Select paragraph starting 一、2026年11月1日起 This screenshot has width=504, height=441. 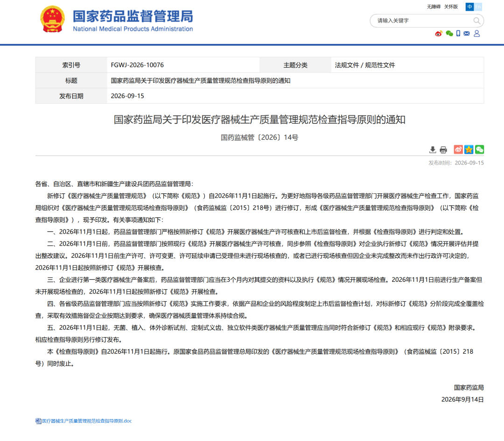point(256,232)
